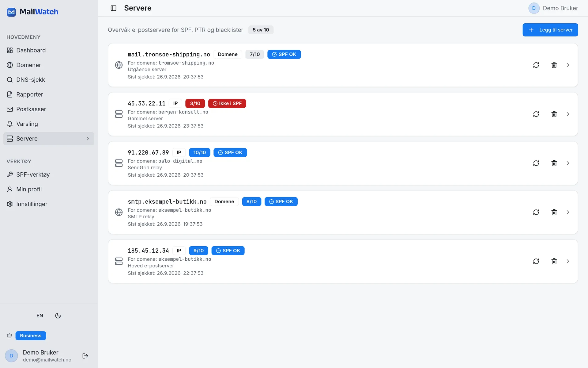
Task: Open Min profil page
Action: (x=49, y=189)
